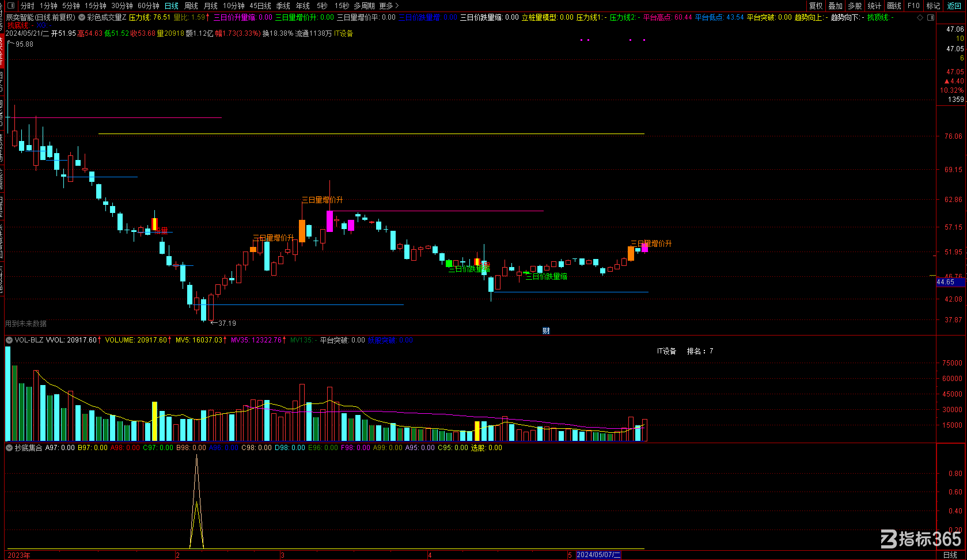Click the 用到未来数据 notice text
This screenshot has width=967, height=560.
26,323
